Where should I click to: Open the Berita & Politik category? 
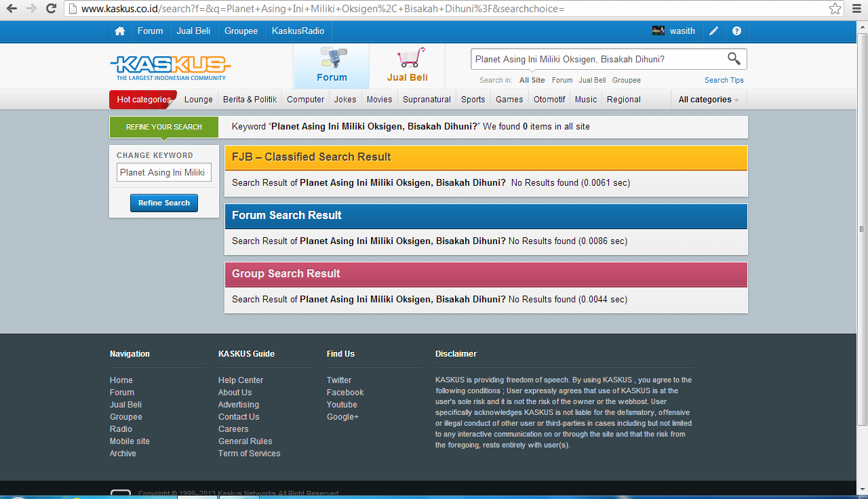pyautogui.click(x=250, y=100)
